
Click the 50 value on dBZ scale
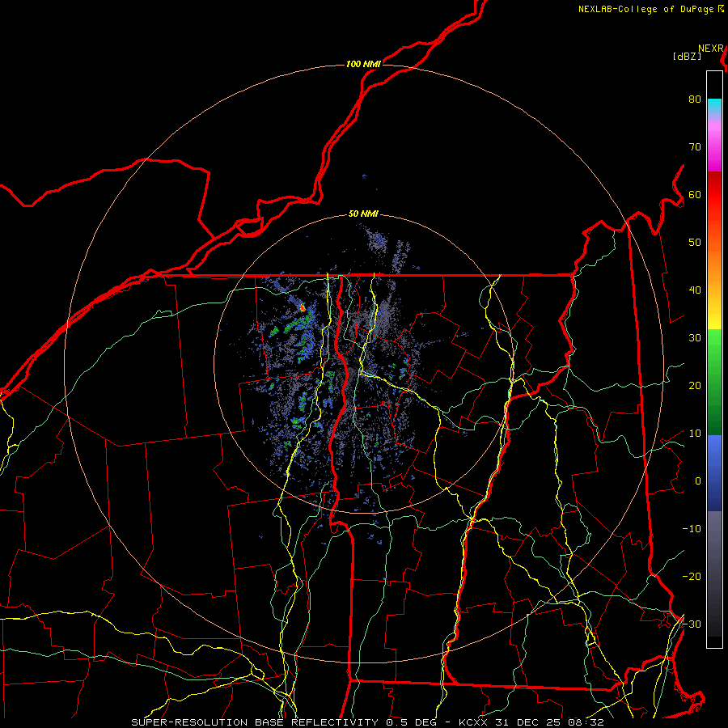point(695,243)
